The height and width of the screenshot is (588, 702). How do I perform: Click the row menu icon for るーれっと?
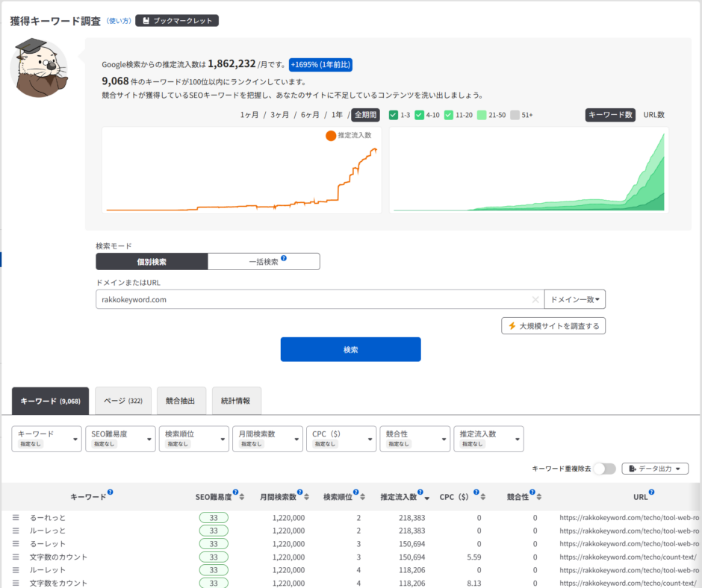tap(15, 518)
